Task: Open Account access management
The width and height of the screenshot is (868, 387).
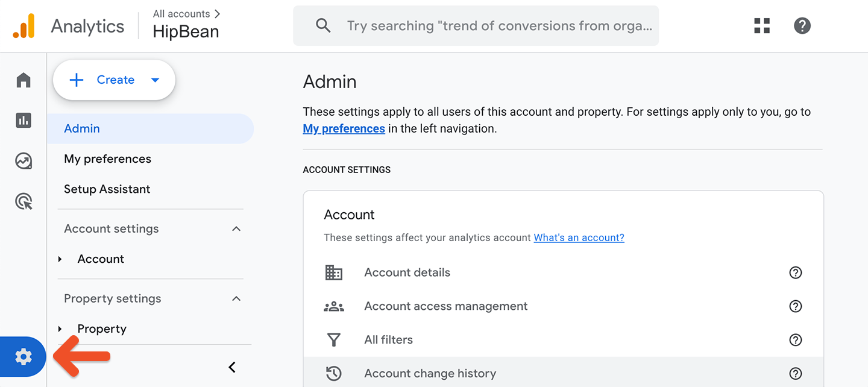Action: click(x=445, y=306)
